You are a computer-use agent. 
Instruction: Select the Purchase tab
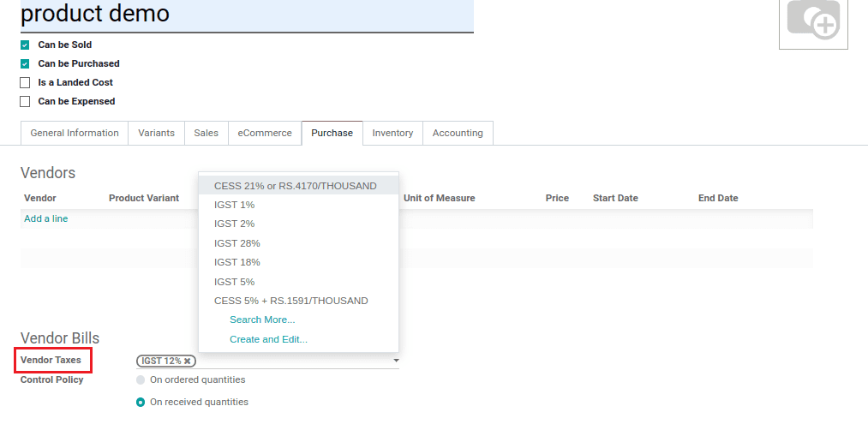[332, 133]
